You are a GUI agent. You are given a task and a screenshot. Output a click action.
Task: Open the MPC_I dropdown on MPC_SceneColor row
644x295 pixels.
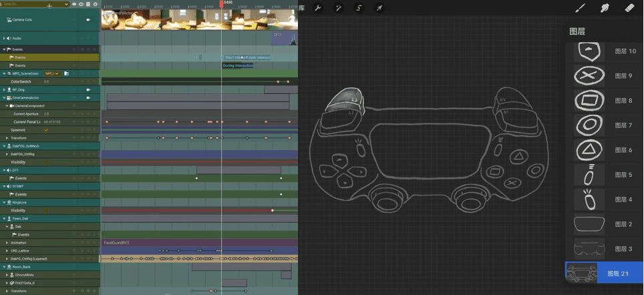tap(52, 73)
